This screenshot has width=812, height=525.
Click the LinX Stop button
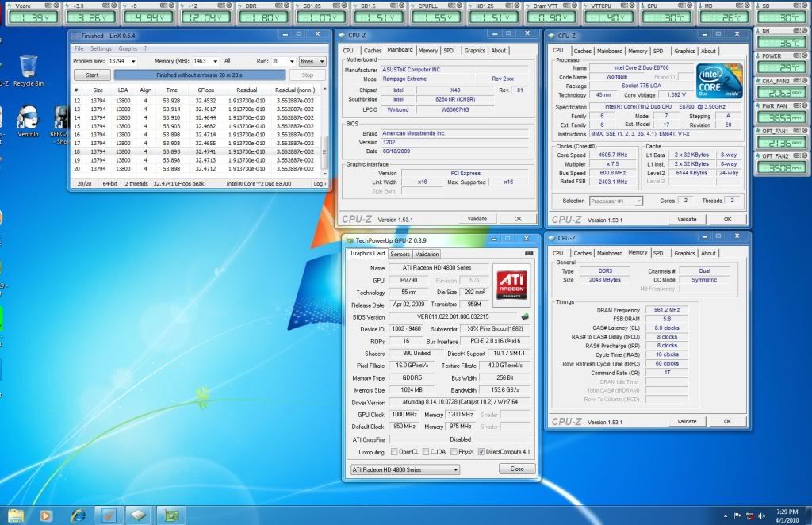click(308, 75)
